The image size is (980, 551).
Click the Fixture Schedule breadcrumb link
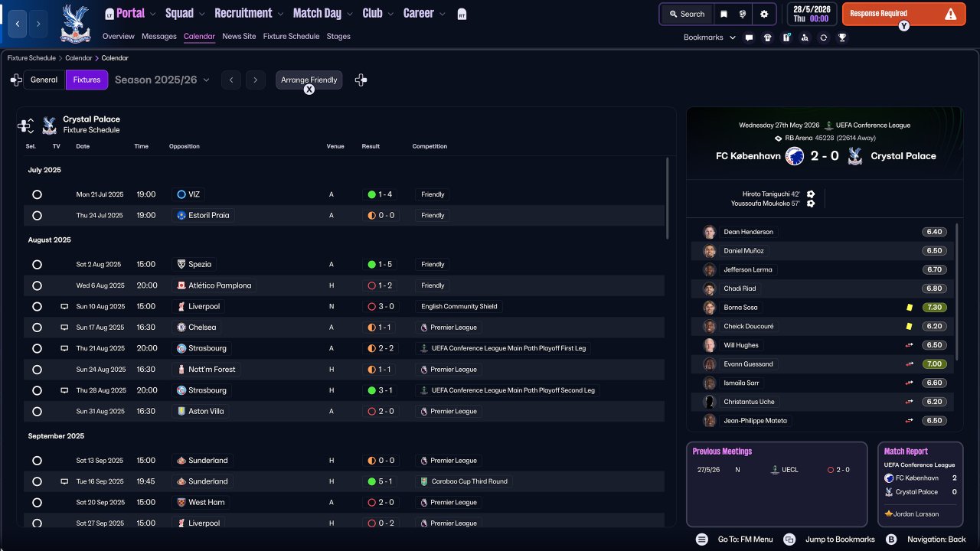click(31, 58)
